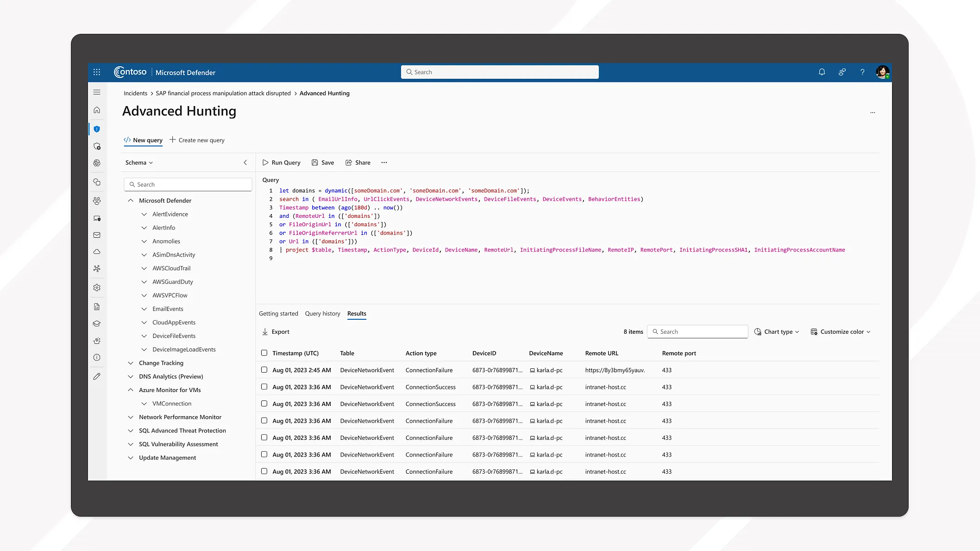Expand the Change Tracking tree node
Image resolution: width=980 pixels, height=551 pixels.
[131, 363]
